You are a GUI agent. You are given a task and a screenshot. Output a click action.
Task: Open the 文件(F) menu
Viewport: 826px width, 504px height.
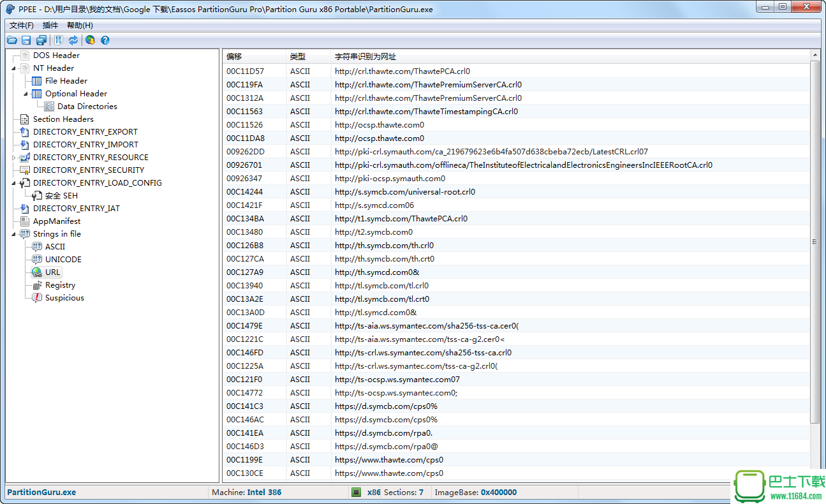coord(22,25)
